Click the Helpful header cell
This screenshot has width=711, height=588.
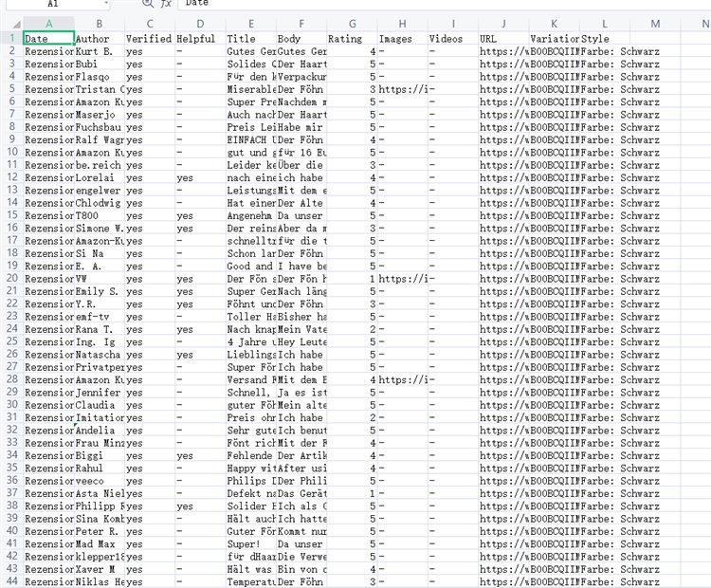(x=200, y=39)
